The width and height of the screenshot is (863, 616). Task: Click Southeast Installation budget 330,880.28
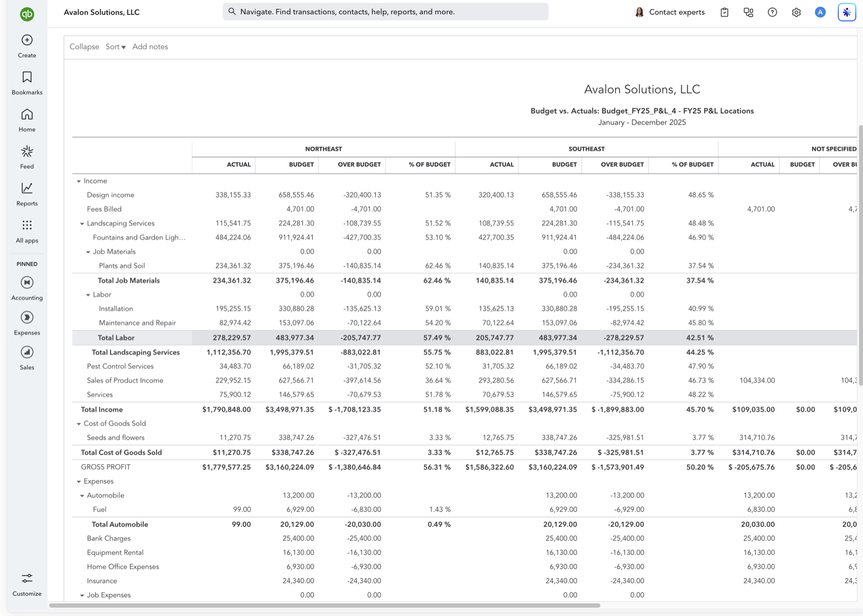tap(559, 309)
